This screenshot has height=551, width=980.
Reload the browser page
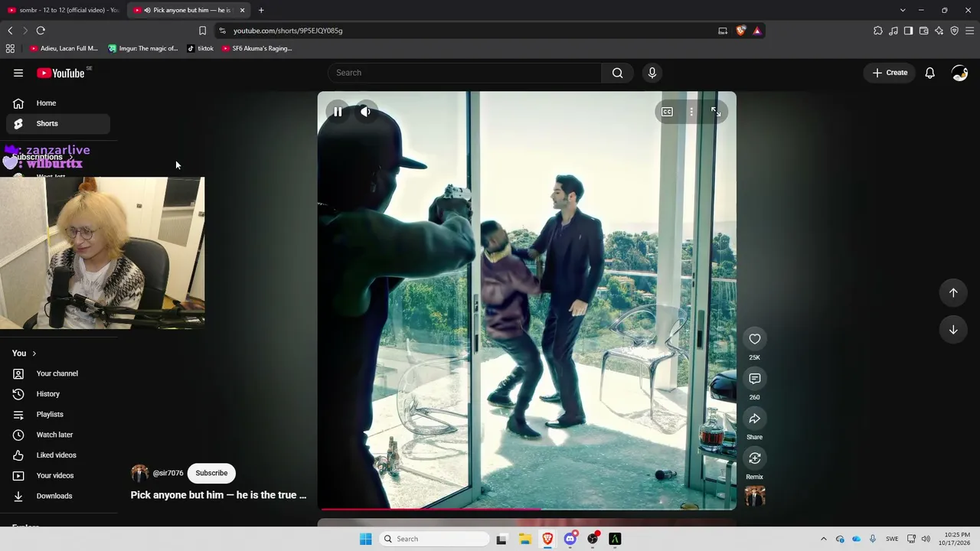pos(41,31)
